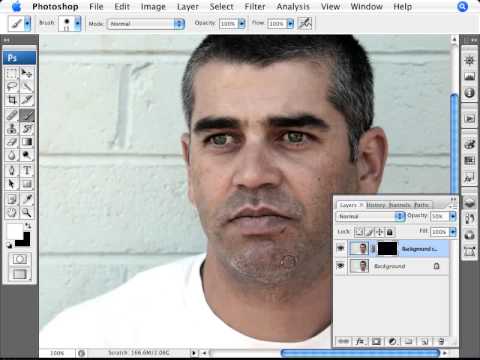
Task: Select the Eraser tool
Action: point(12,142)
